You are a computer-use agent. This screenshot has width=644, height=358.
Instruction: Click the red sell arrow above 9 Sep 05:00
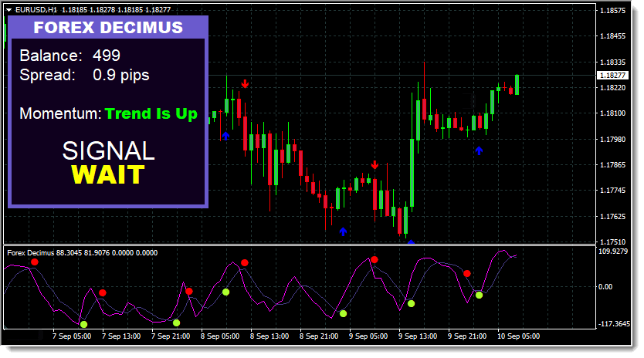(x=375, y=165)
